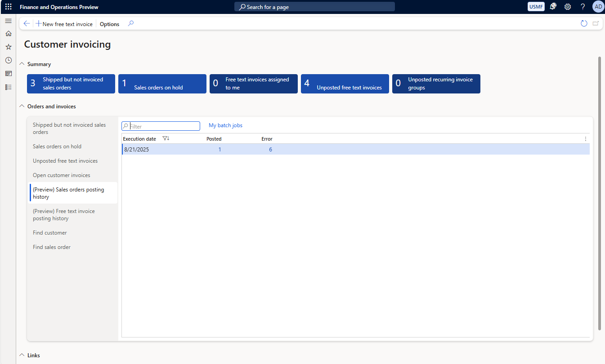
Task: Click New free text invoice
Action: coord(64,24)
